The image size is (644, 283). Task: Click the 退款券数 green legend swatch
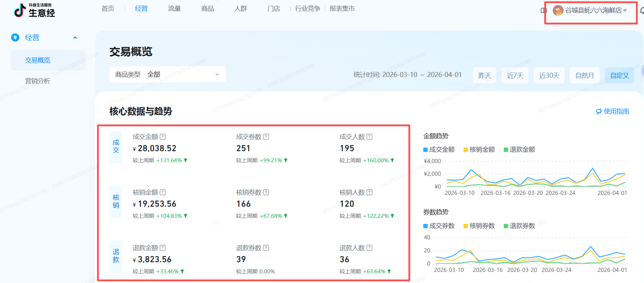pos(506,226)
